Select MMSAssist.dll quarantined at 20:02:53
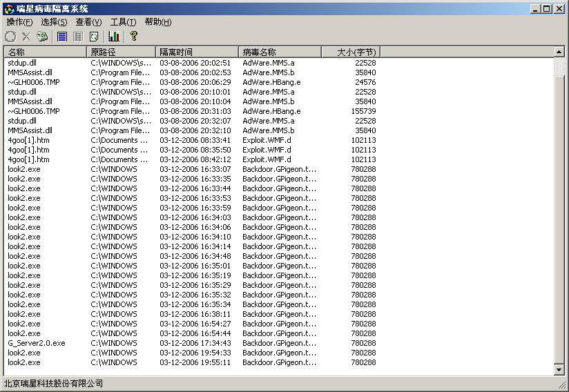The width and height of the screenshot is (569, 392). [x=191, y=72]
